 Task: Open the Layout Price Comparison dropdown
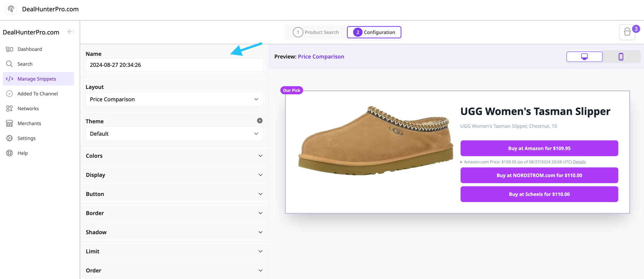174,99
